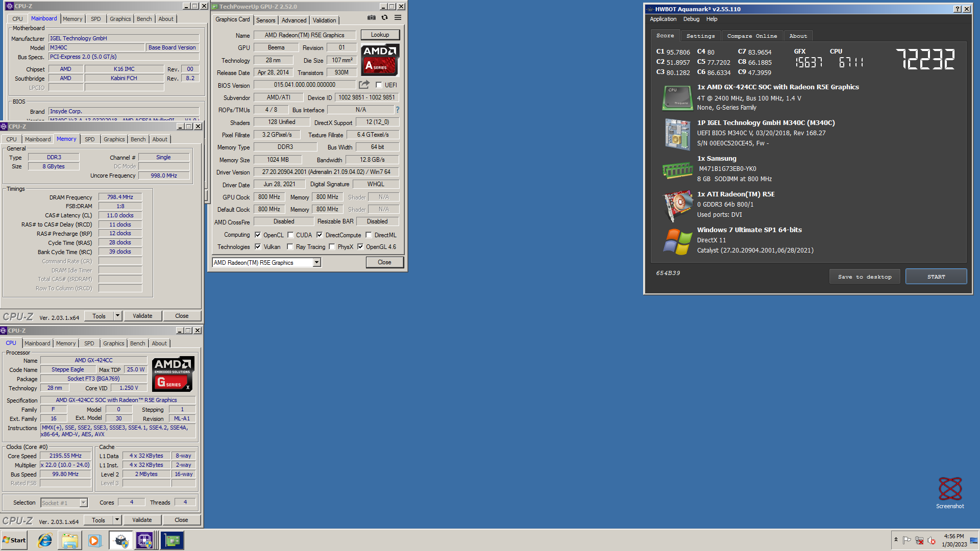Toggle the Ray Tracing checkbox
Screen dimensions: 980x551
(290, 247)
